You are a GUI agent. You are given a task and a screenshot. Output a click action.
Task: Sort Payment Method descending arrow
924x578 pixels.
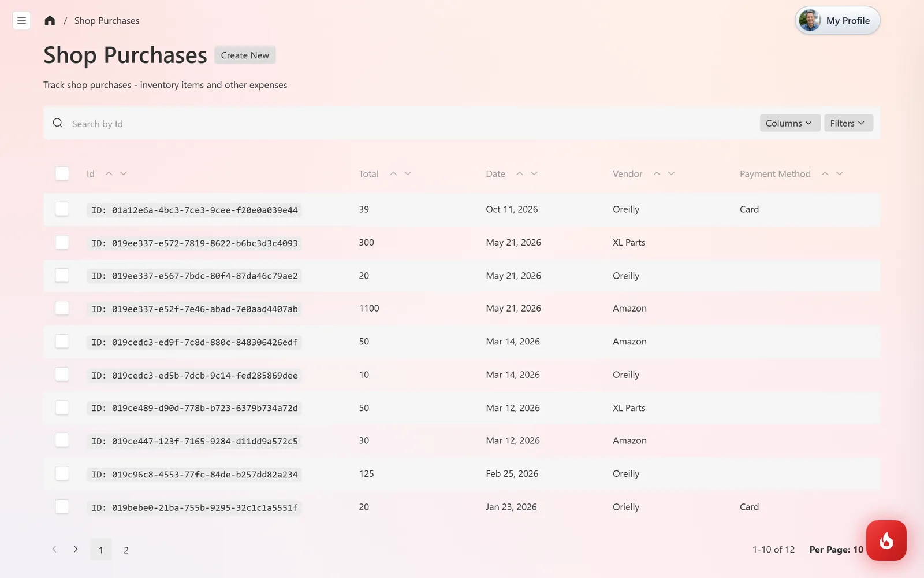840,173
